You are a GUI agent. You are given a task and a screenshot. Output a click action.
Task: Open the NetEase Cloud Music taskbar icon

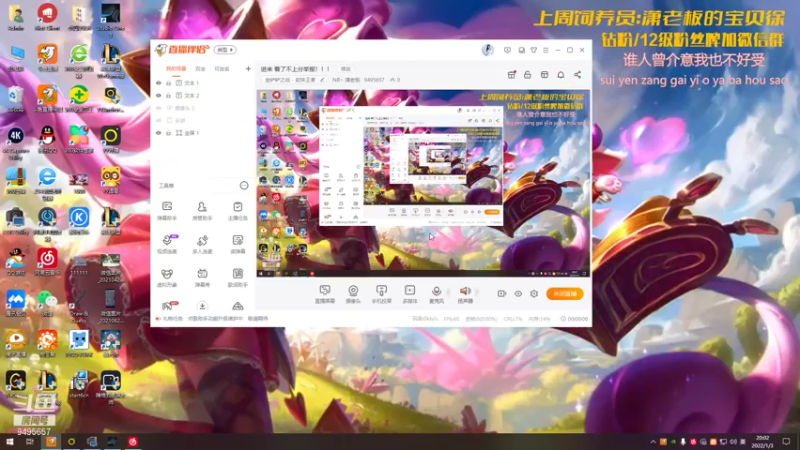133,442
